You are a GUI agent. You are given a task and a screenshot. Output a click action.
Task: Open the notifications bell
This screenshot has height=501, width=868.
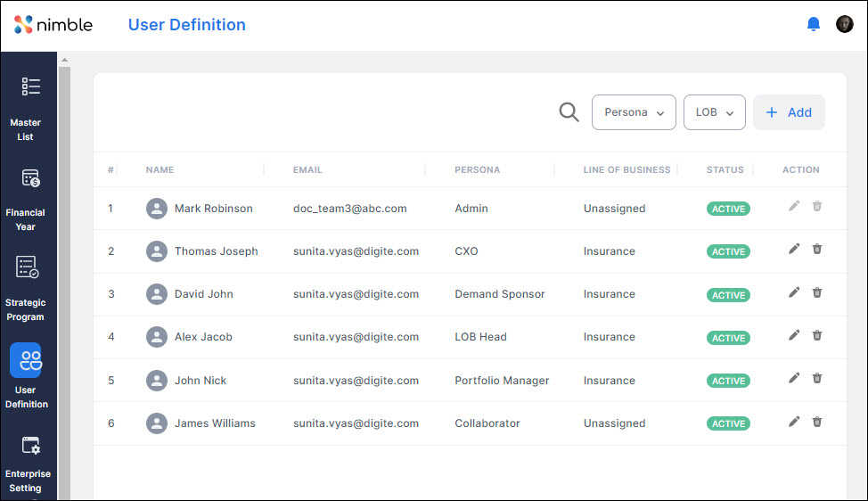pyautogui.click(x=813, y=25)
